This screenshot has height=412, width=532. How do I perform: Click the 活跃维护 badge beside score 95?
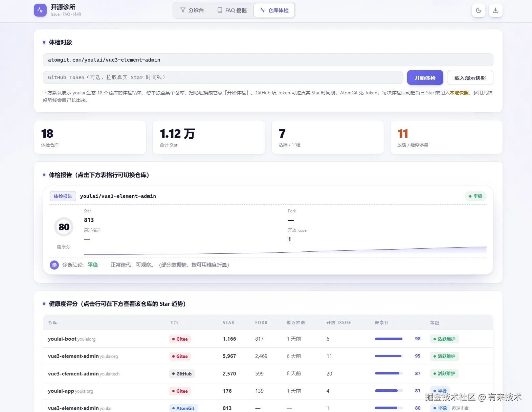click(x=444, y=356)
